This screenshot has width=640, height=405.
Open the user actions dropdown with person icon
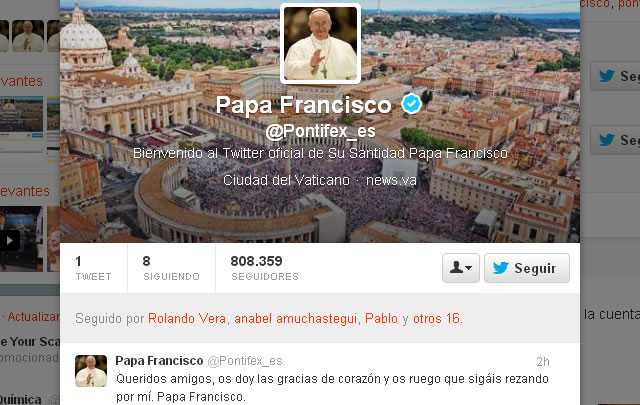pos(461,268)
